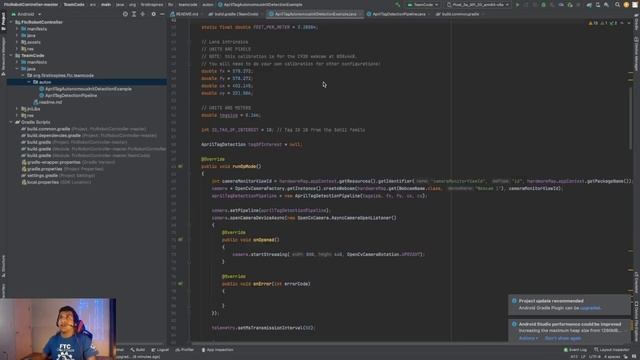Image resolution: width=640 pixels, height=360 pixels.
Task: Open the Logcat tool window tab
Action: pyautogui.click(x=160, y=350)
